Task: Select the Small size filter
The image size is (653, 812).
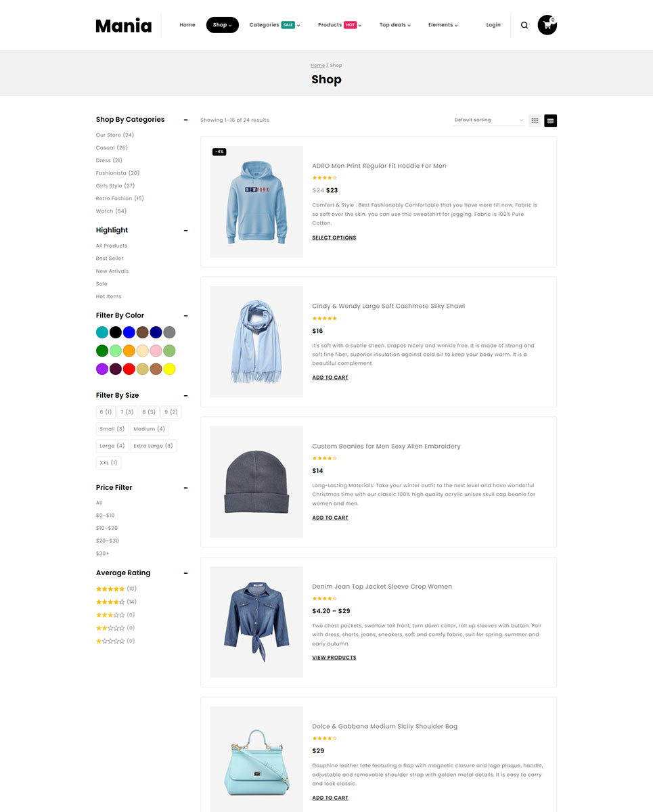Action: tap(112, 429)
